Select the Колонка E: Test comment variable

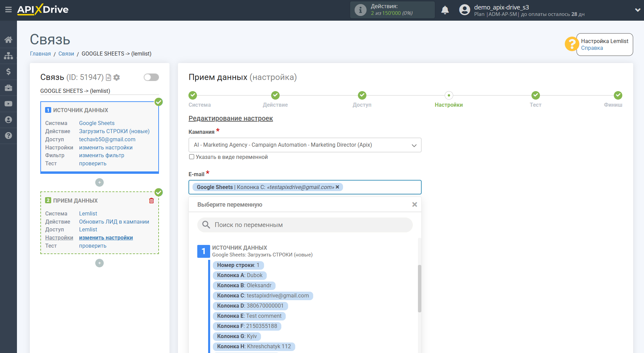pos(249,316)
